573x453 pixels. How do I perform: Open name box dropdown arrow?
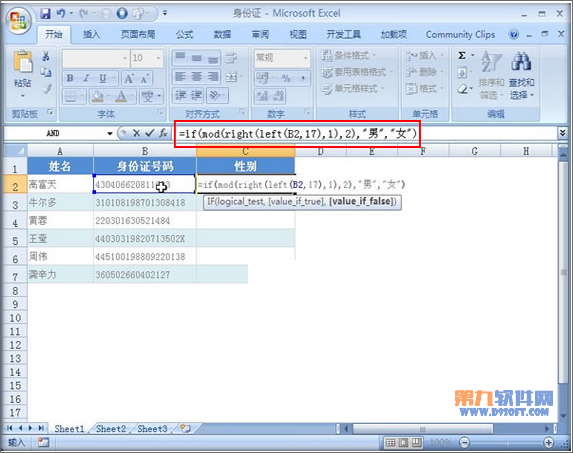[x=110, y=133]
